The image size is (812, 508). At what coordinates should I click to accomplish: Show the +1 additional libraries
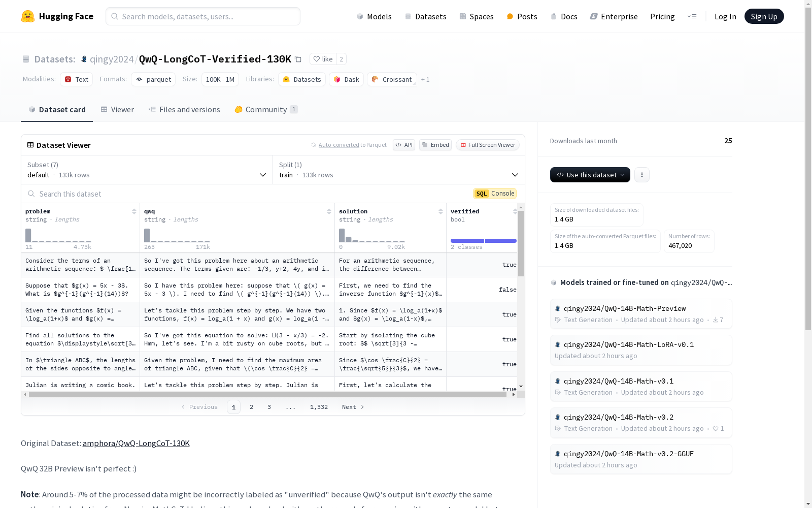pyautogui.click(x=425, y=80)
